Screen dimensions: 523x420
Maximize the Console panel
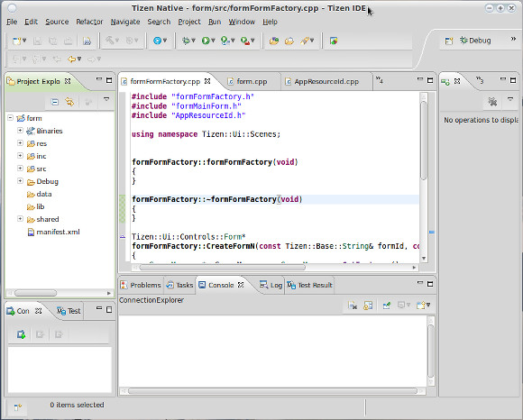430,284
